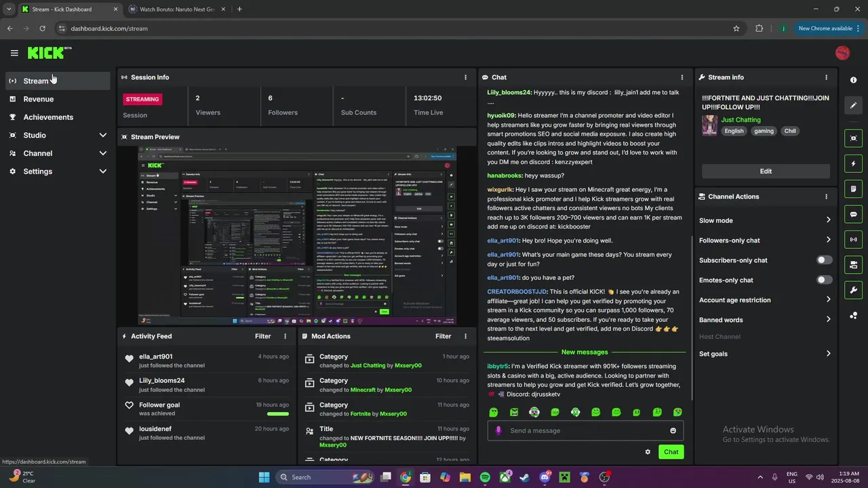Viewport: 868px width, 488px height.
Task: Open Chrome tab list dropdown
Action: point(8,9)
